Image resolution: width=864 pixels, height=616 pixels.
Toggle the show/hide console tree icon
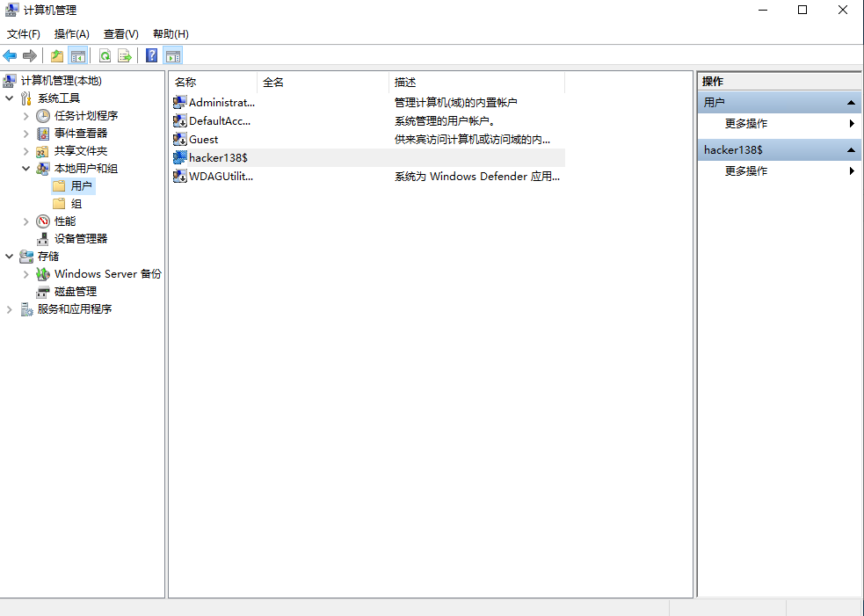click(x=78, y=56)
